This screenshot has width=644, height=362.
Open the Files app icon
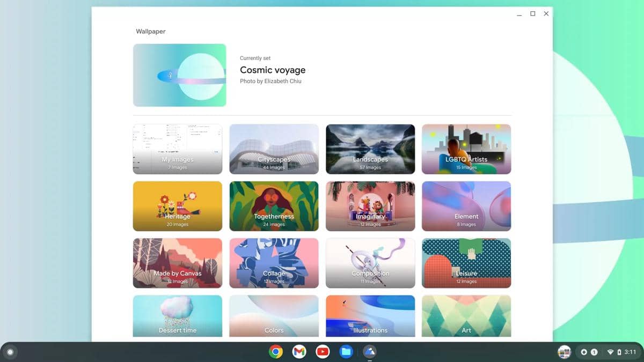pyautogui.click(x=346, y=352)
